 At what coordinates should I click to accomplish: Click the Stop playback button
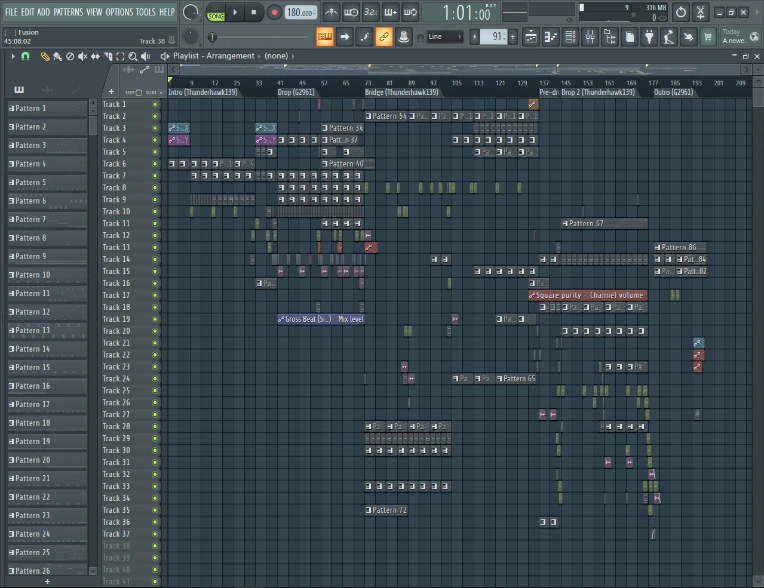pos(254,12)
